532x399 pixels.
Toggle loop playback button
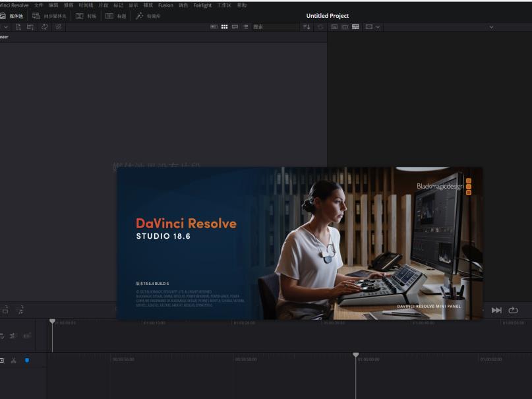click(513, 310)
